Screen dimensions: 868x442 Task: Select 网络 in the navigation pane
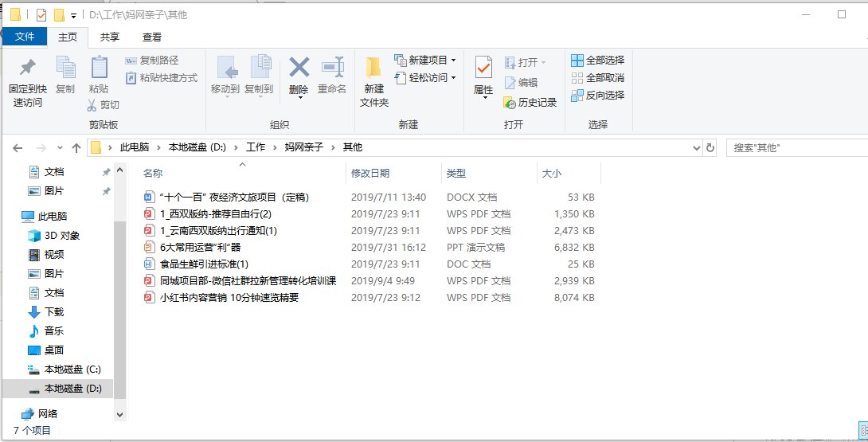click(x=39, y=414)
